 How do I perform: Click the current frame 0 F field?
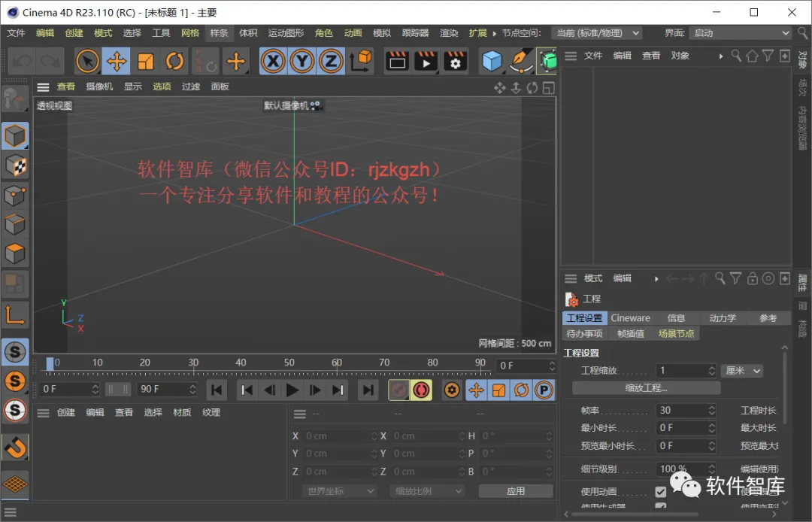click(x=526, y=366)
